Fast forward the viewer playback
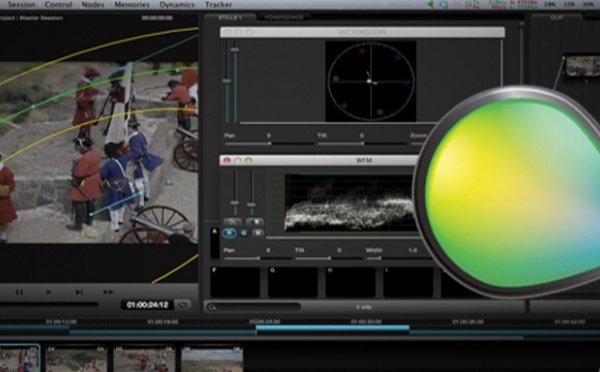This screenshot has width=600, height=372. (108, 292)
